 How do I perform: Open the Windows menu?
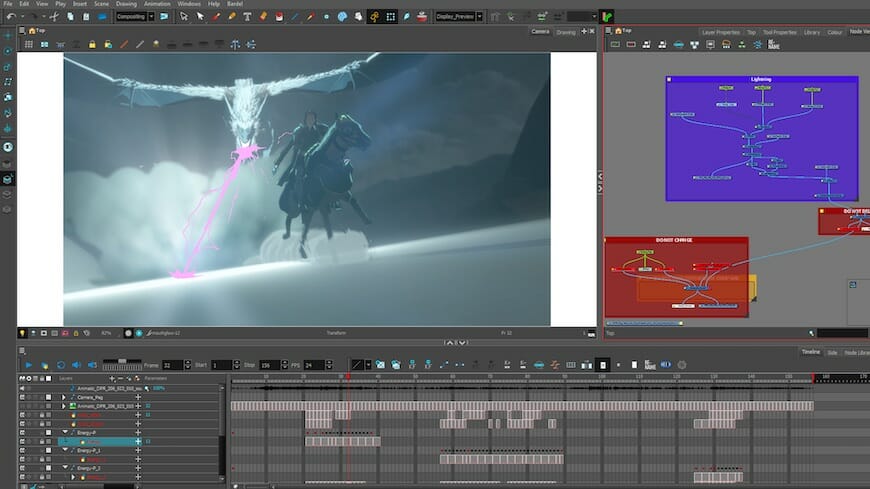(189, 3)
